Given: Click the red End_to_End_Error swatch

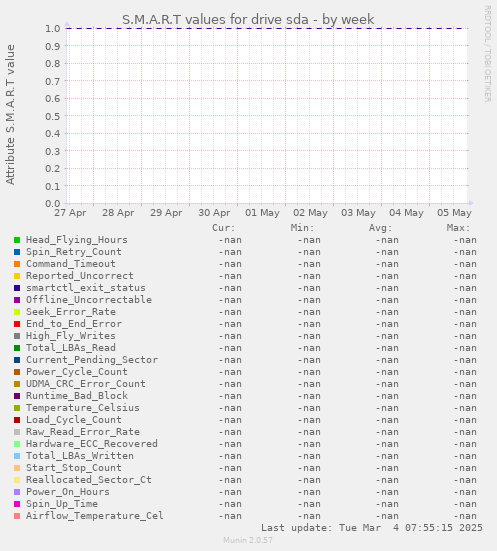Looking at the screenshot, I should pyautogui.click(x=17, y=324).
